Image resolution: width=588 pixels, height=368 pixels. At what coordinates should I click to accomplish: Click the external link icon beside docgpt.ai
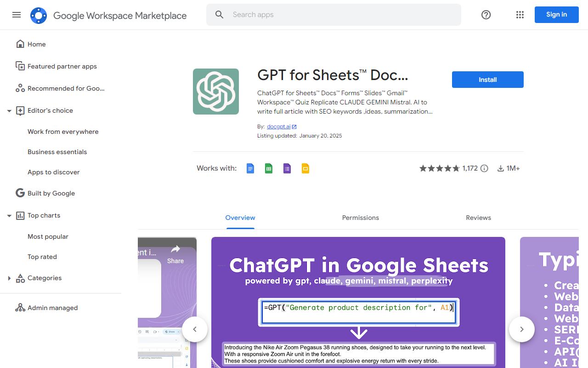pyautogui.click(x=294, y=126)
